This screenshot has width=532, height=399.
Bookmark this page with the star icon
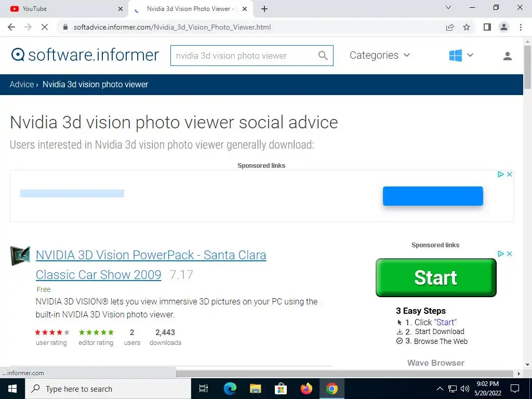(x=467, y=27)
